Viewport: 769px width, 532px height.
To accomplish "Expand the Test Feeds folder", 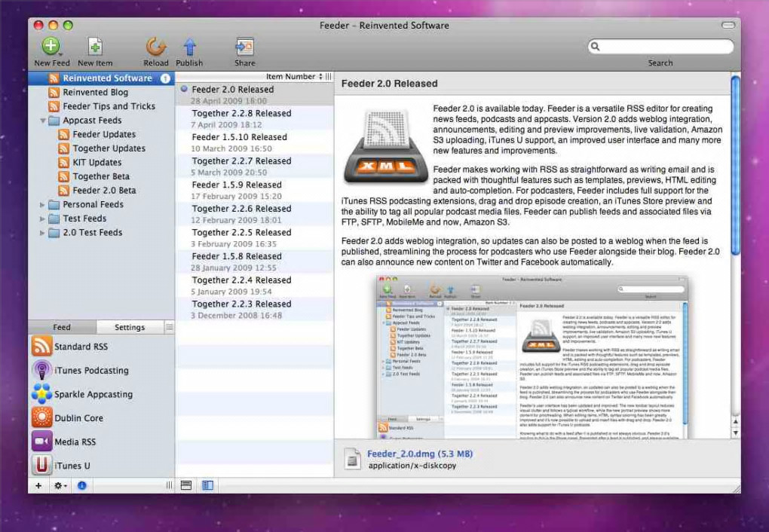I will (43, 219).
